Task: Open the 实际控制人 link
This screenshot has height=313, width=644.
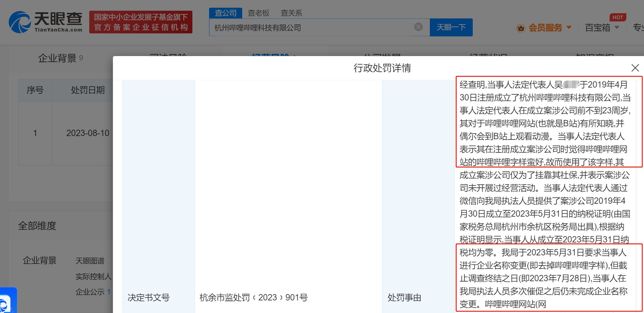Action: [x=93, y=276]
